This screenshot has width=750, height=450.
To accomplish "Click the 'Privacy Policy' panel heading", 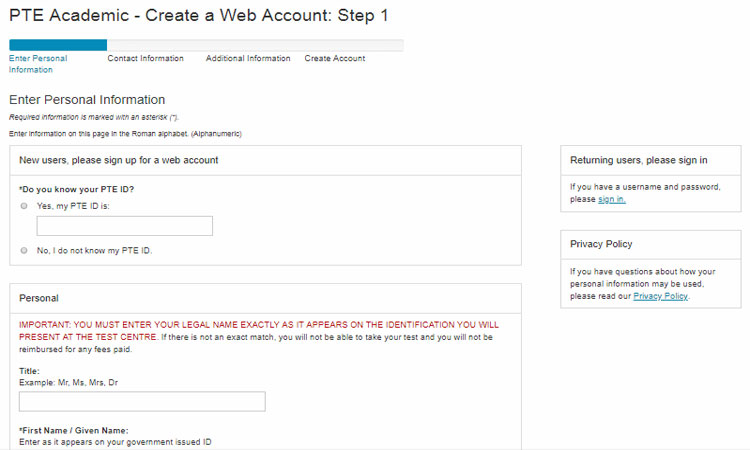I will pos(601,244).
